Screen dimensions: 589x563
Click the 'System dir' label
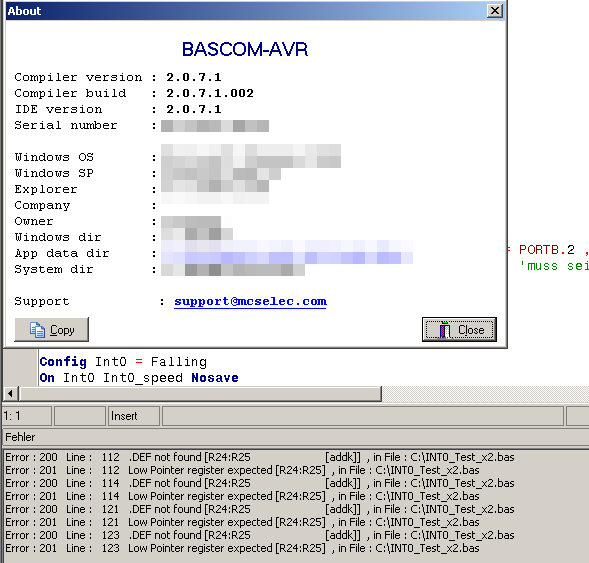[54, 269]
